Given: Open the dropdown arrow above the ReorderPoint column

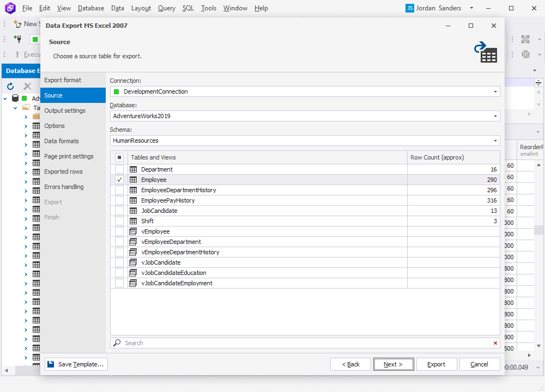Looking at the screenshot, I should point(538,132).
